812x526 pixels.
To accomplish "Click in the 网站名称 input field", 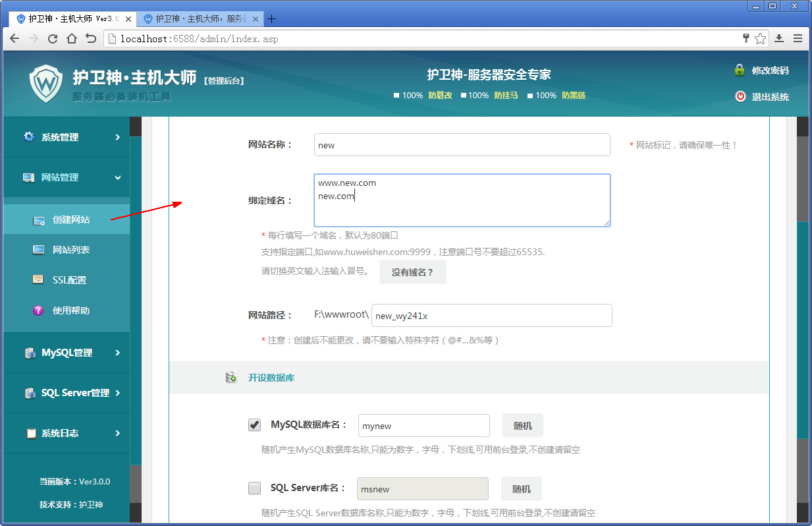I will (x=462, y=145).
